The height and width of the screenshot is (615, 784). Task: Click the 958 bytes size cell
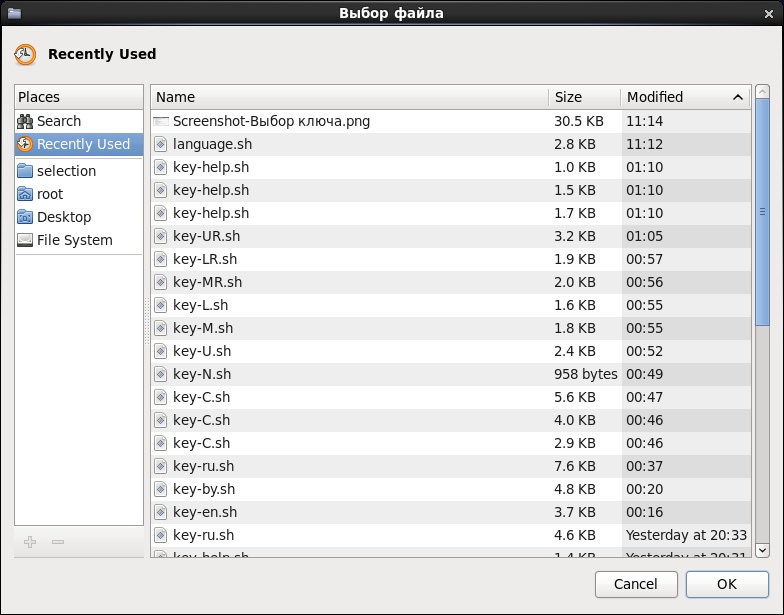coord(586,374)
